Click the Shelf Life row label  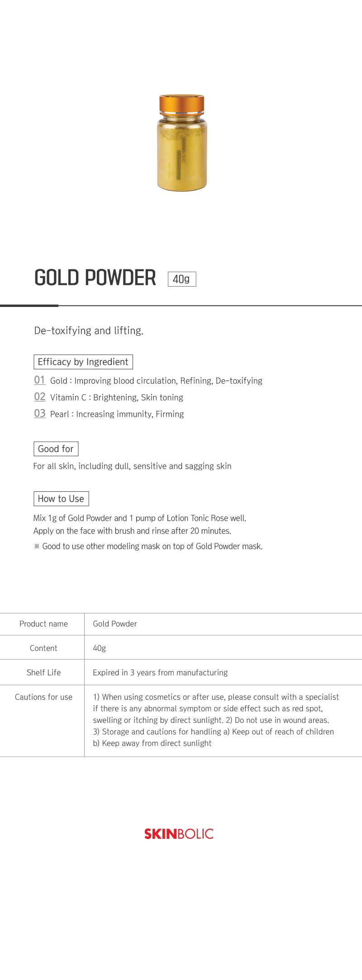pos(43,673)
